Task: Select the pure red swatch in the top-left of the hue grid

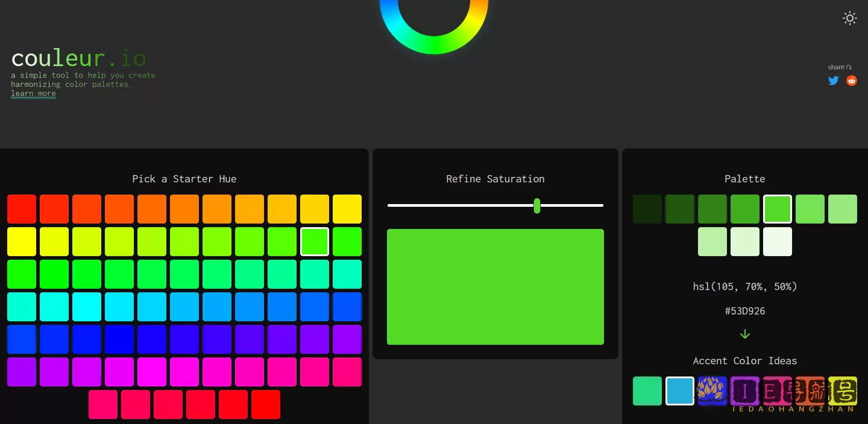Action: (22, 209)
